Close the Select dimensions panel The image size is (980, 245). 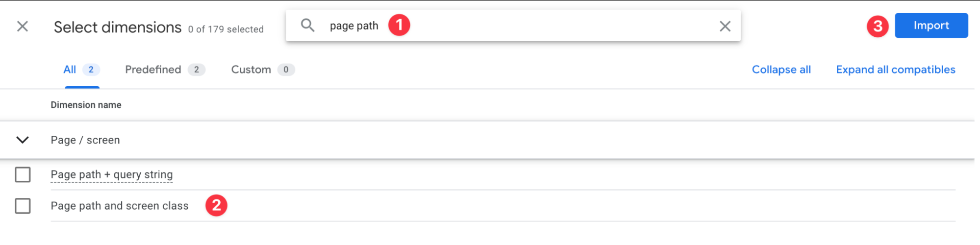[x=23, y=26]
